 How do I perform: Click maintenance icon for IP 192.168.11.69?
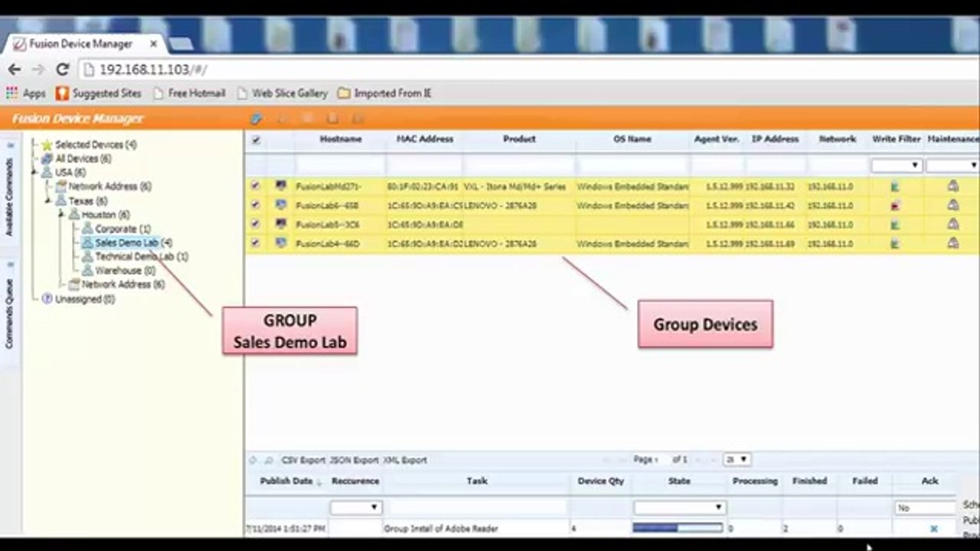click(952, 243)
